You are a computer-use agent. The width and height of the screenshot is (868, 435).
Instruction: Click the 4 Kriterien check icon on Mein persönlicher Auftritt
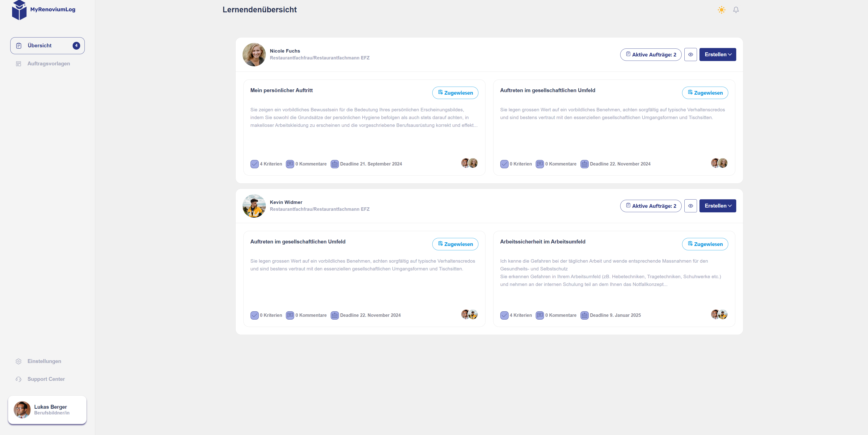[254, 164]
